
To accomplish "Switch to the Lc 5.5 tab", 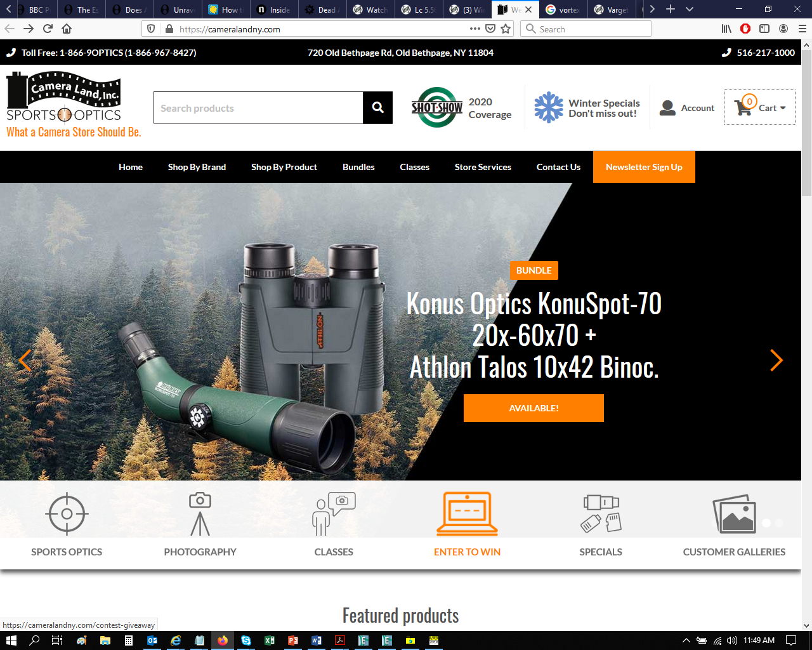I will tap(419, 10).
